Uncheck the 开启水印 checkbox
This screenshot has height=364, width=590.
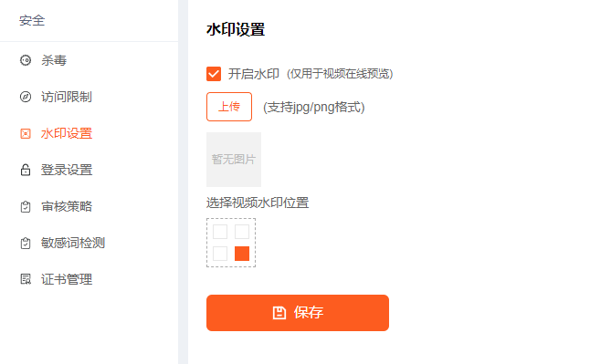point(214,74)
